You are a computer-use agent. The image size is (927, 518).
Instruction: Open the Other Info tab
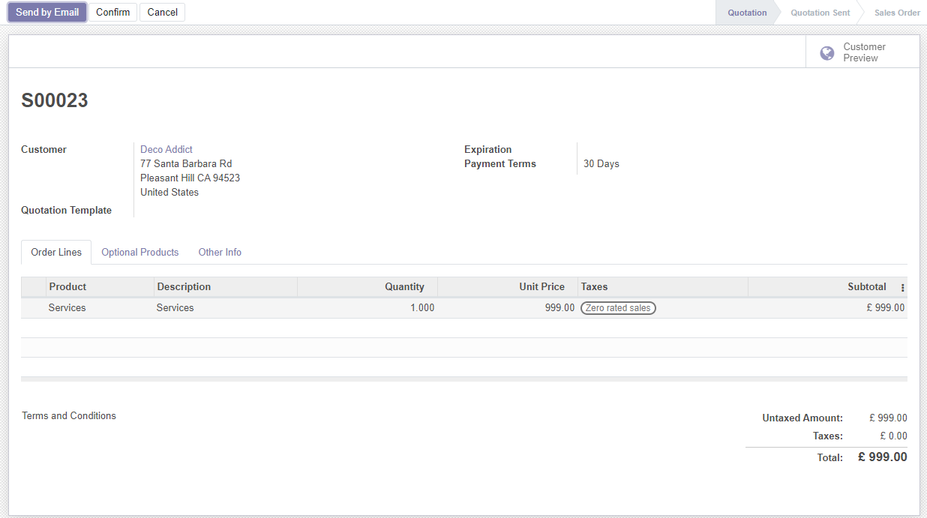(x=219, y=252)
